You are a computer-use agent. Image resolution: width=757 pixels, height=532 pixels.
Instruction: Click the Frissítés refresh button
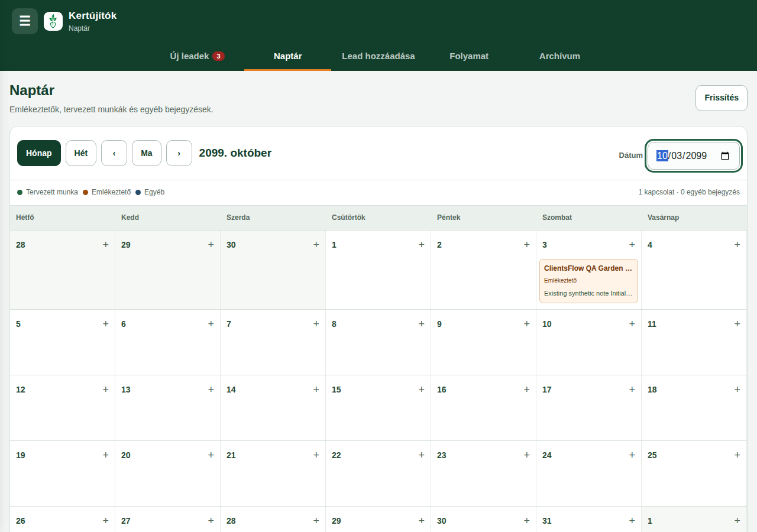(x=722, y=98)
